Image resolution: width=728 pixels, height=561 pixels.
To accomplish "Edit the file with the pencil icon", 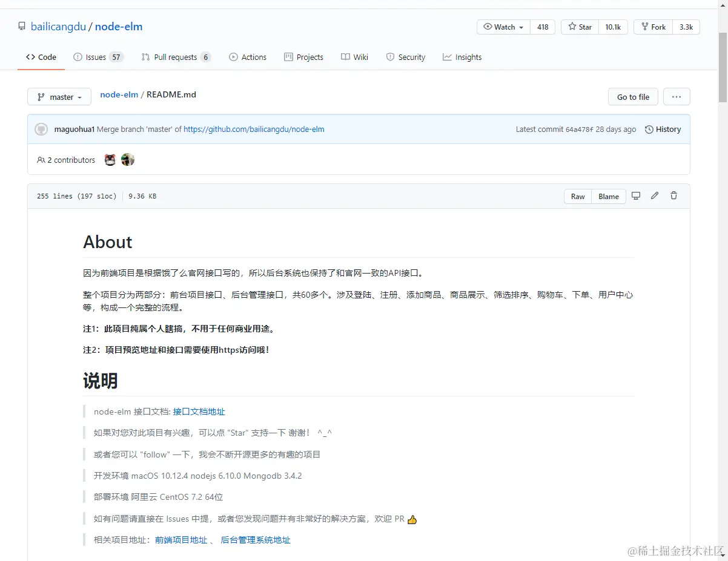I will click(x=655, y=195).
